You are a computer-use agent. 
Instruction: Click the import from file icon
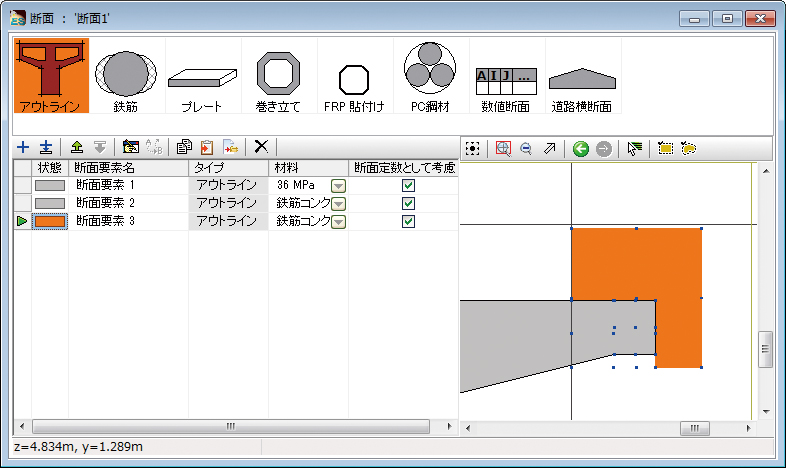click(x=231, y=147)
